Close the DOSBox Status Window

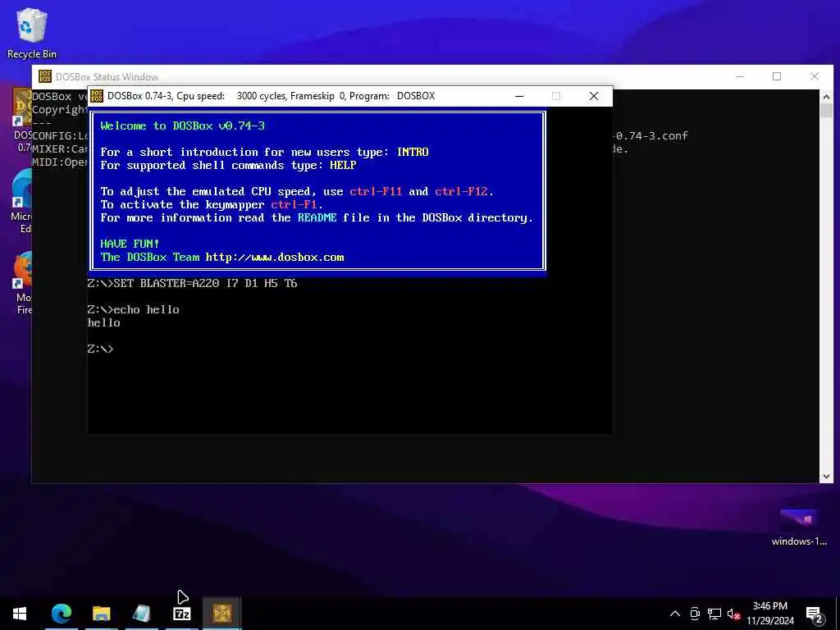[x=815, y=76]
